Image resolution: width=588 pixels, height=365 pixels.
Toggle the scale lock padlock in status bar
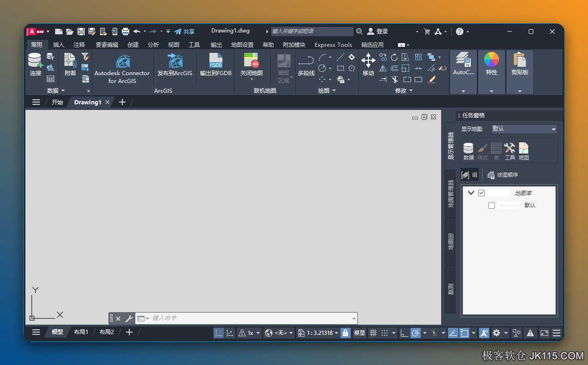345,333
